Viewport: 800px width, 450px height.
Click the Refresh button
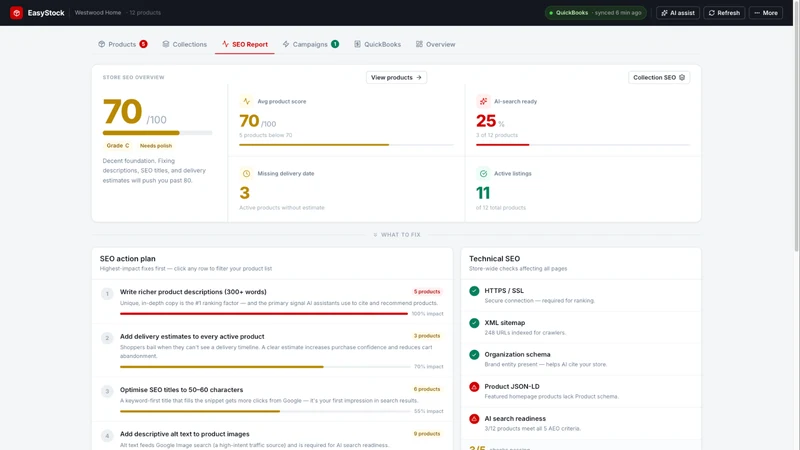point(724,13)
